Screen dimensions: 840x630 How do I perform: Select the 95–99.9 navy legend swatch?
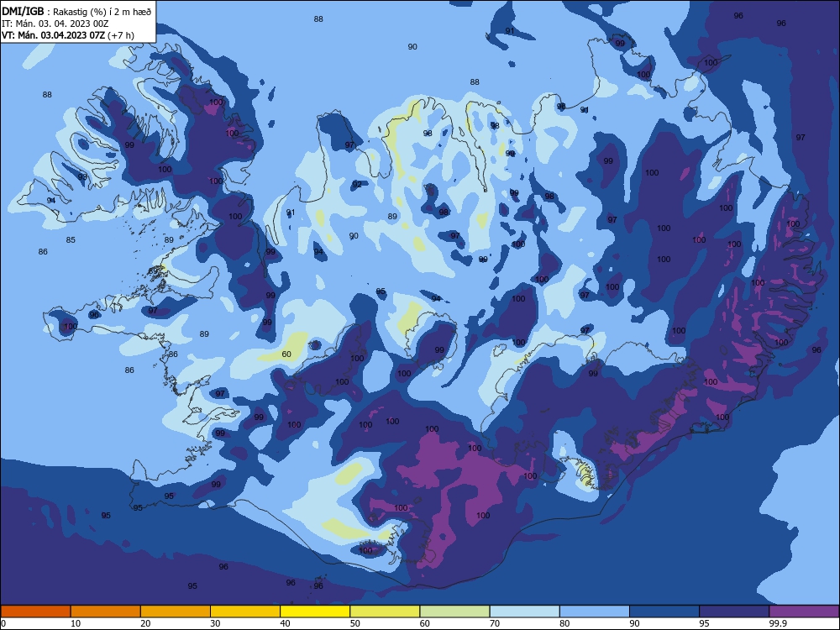coord(734,612)
